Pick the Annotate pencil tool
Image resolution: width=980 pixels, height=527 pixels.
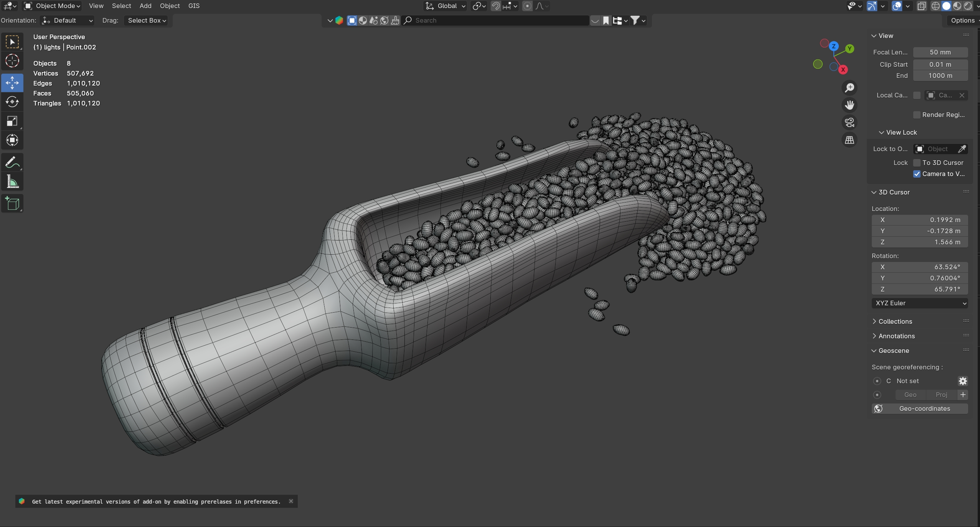pyautogui.click(x=12, y=163)
